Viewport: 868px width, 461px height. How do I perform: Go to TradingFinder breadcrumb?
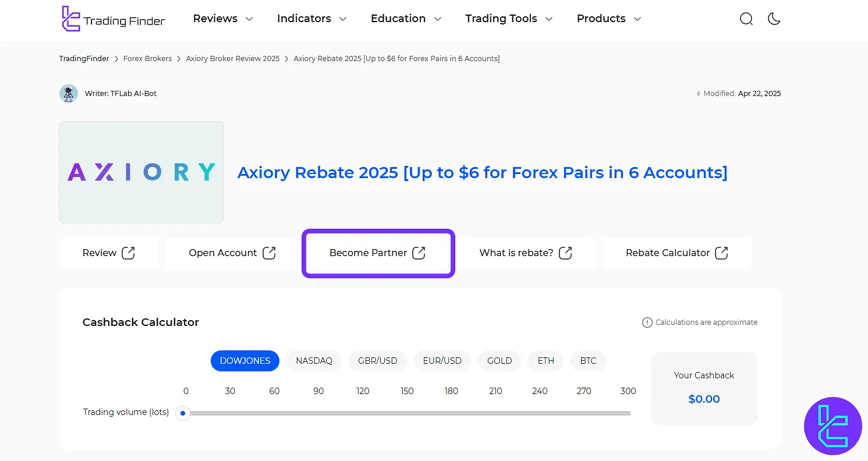pos(84,59)
